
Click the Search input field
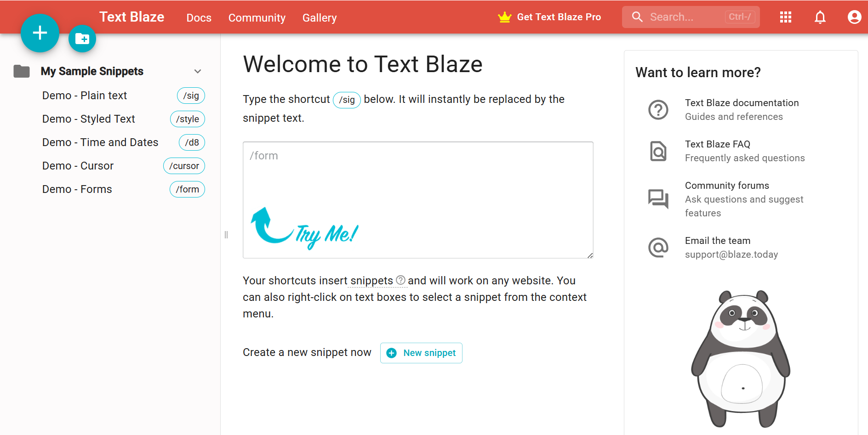(x=685, y=17)
